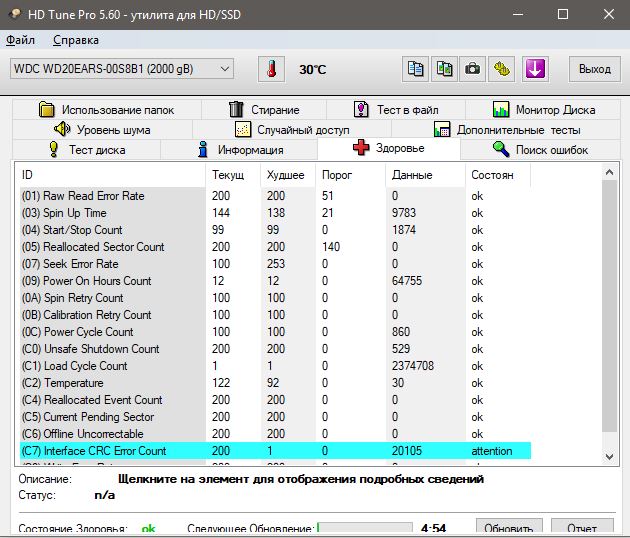Click the scroll down arrow of the attribute list
Image resolution: width=630 pixels, height=538 pixels.
[x=609, y=457]
